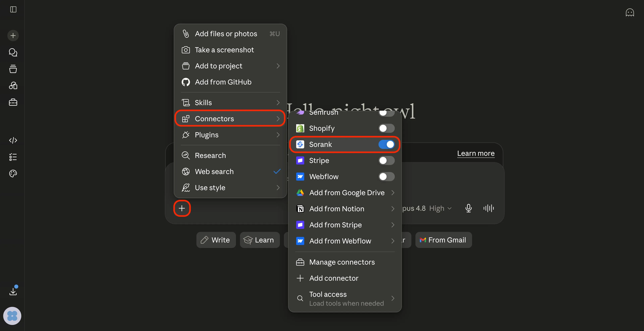Image resolution: width=644 pixels, height=331 pixels.
Task: Click the GitHub logo icon
Action: (186, 82)
